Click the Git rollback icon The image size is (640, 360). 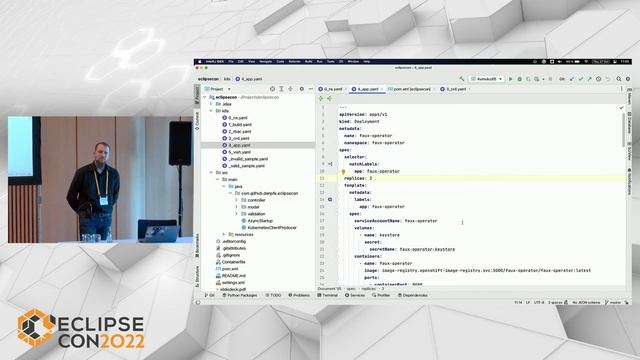(608, 79)
